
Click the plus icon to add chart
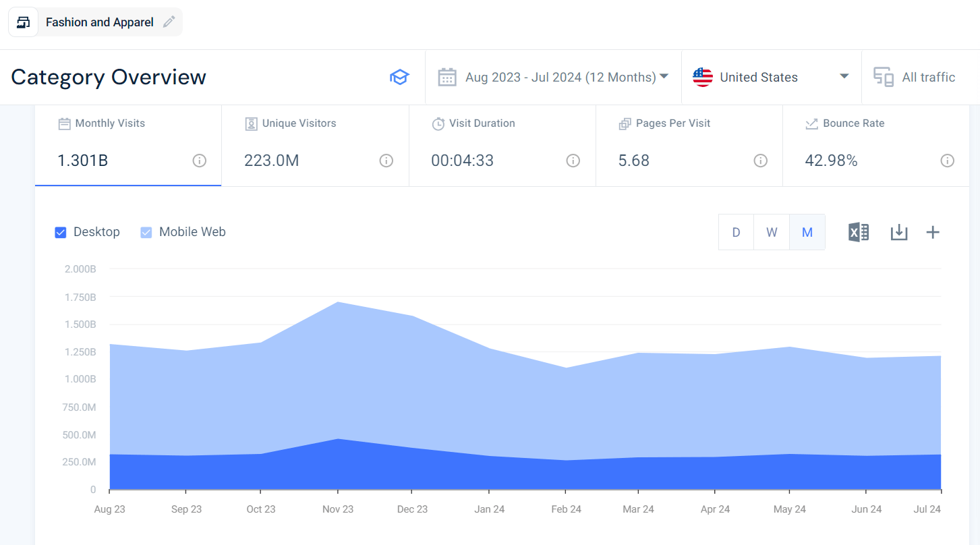tap(933, 233)
